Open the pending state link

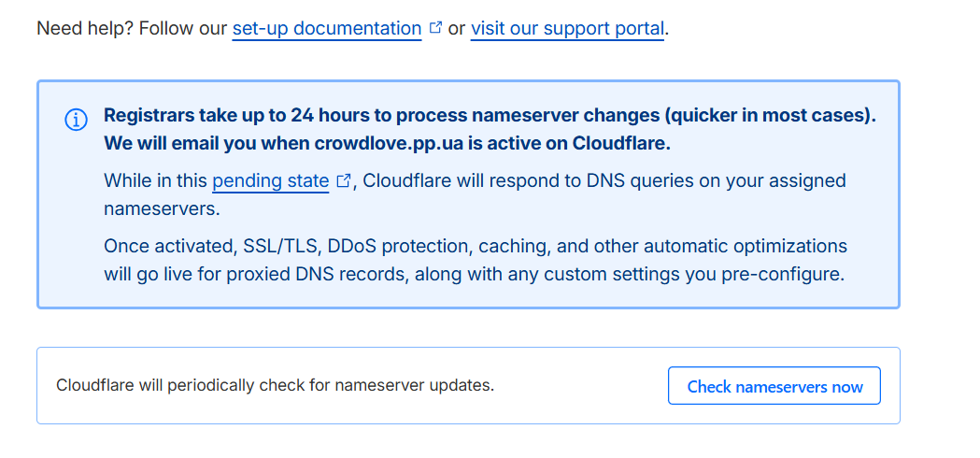coord(271,180)
